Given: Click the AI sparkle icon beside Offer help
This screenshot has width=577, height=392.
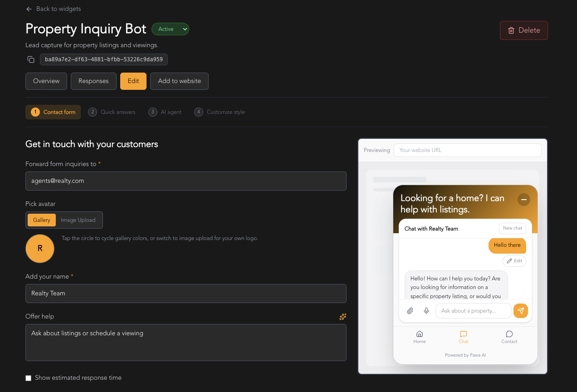Looking at the screenshot, I should pyautogui.click(x=343, y=317).
